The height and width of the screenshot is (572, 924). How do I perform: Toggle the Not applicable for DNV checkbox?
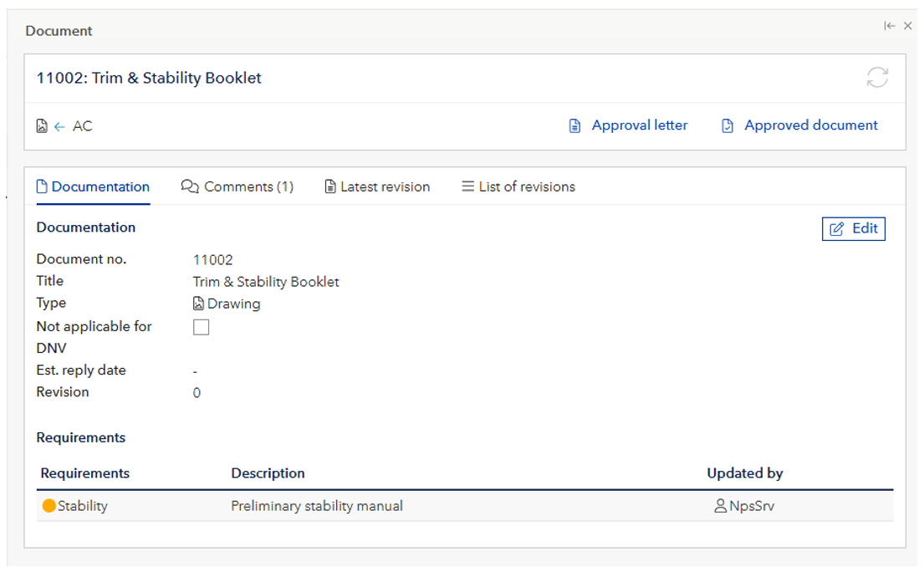pos(201,327)
